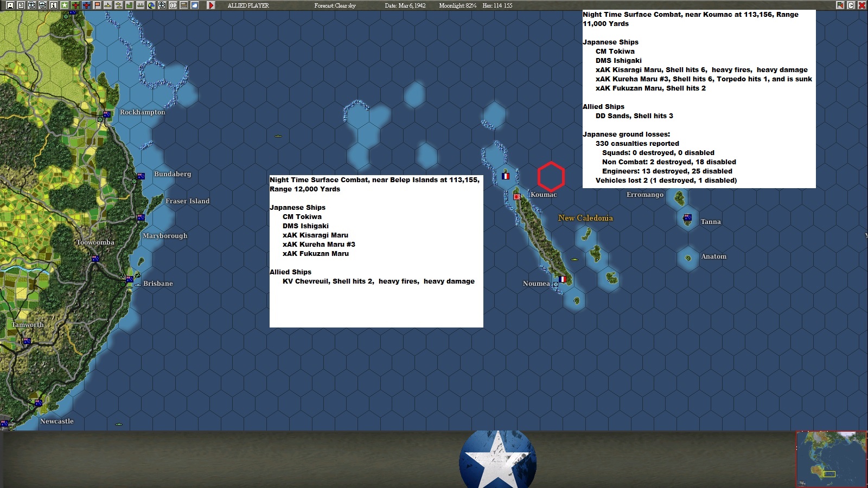Click the two yellow ships toolbar icon

pyautogui.click(x=118, y=5)
